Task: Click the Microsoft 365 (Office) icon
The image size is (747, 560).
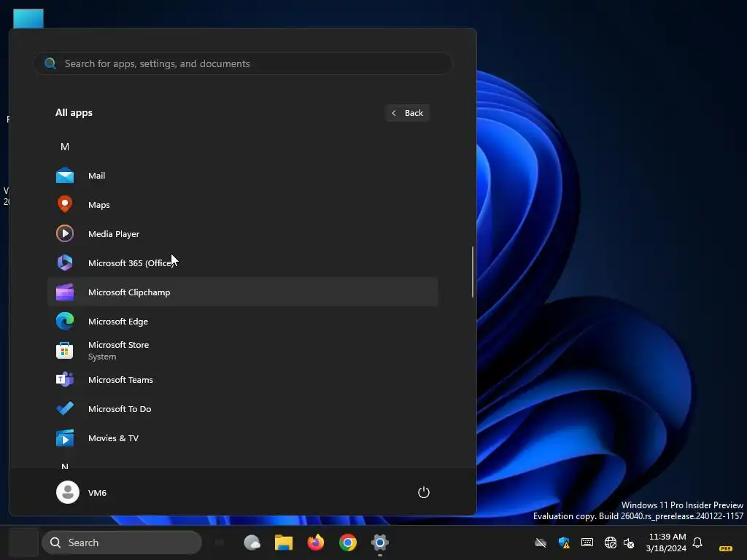Action: [65, 262]
